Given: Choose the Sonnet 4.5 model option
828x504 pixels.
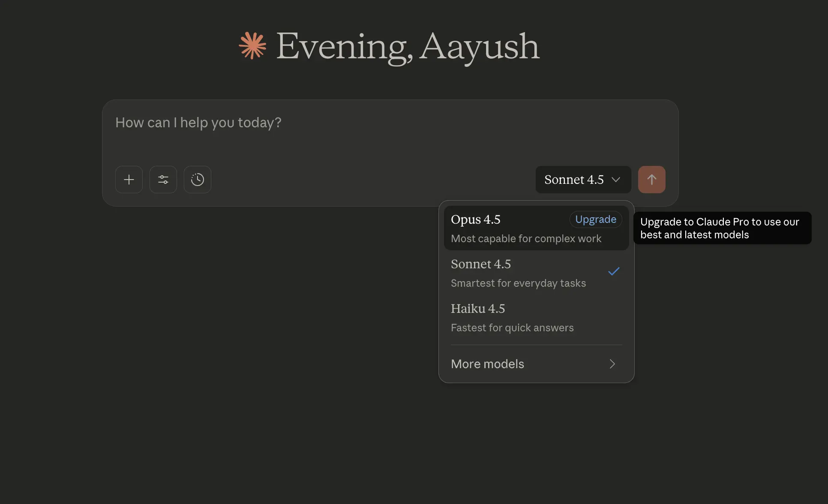Looking at the screenshot, I should [x=481, y=264].
